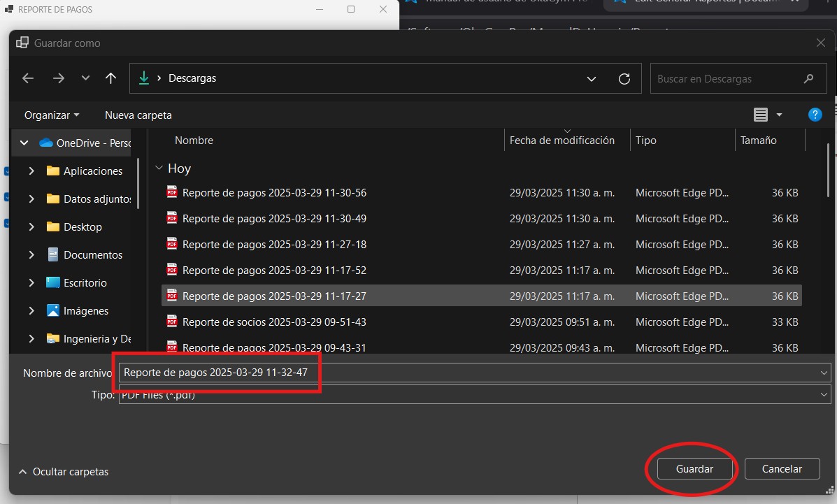Go up one folder level
This screenshot has height=504, width=837.
click(110, 78)
